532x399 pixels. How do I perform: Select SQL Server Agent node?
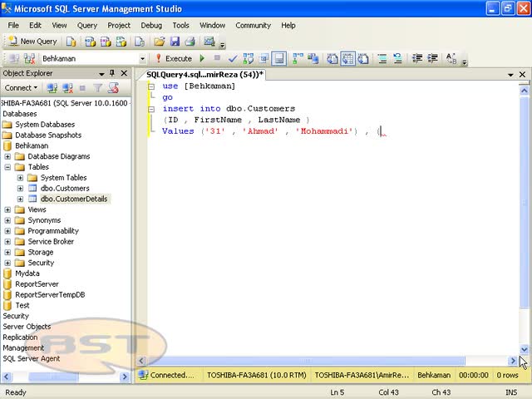click(x=32, y=358)
